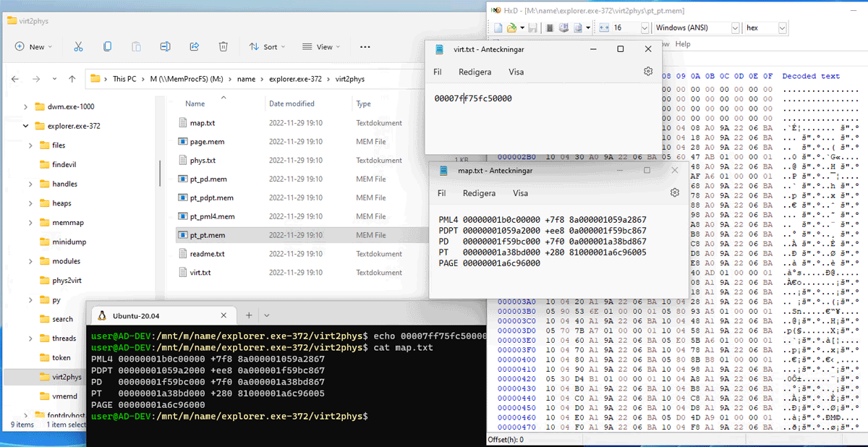
Task: Open a new tab in Ubuntu terminal
Action: coord(248,315)
